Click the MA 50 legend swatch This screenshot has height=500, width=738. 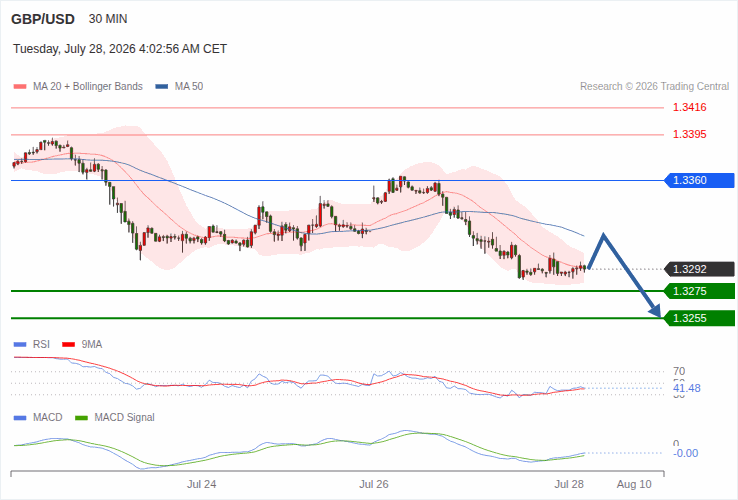pyautogui.click(x=162, y=87)
